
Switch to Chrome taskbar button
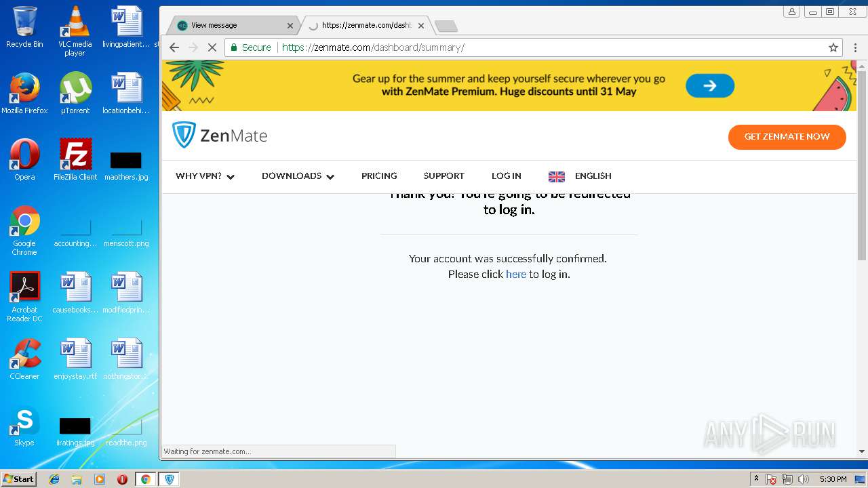pos(145,479)
